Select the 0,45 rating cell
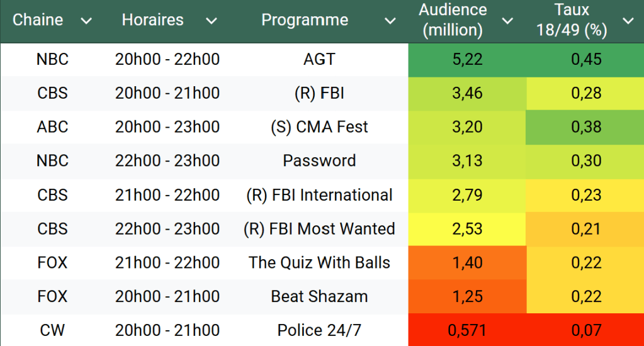644x346 pixels. tap(586, 60)
